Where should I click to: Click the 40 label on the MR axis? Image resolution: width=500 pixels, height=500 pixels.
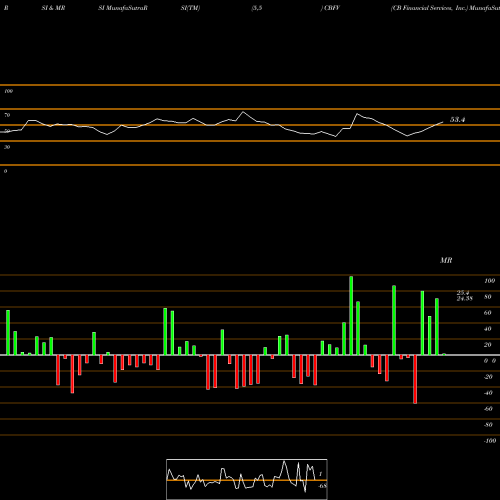tap(488, 329)
